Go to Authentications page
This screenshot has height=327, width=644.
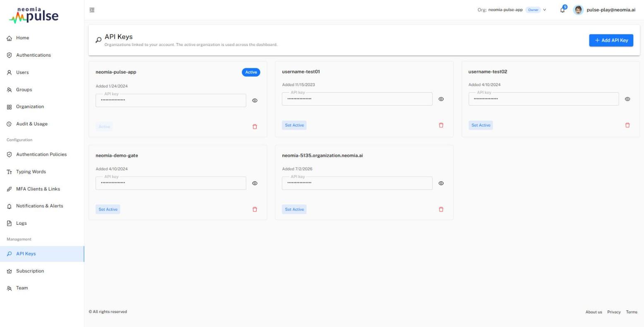click(x=42, y=55)
